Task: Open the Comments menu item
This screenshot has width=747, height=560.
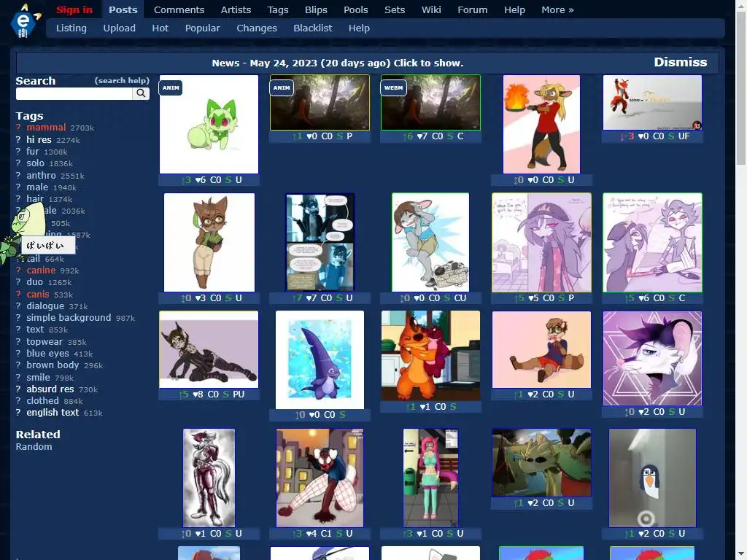Action: (x=179, y=9)
